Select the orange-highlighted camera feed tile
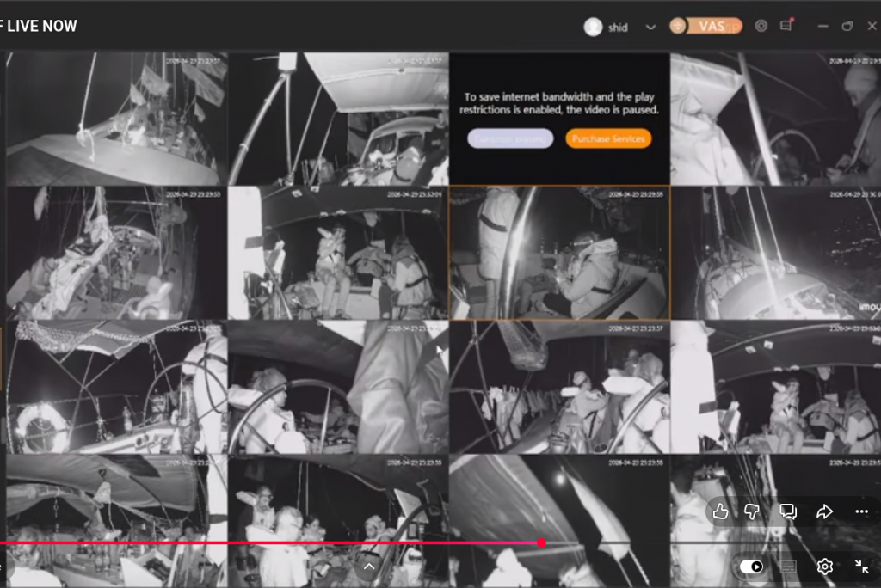 [559, 254]
